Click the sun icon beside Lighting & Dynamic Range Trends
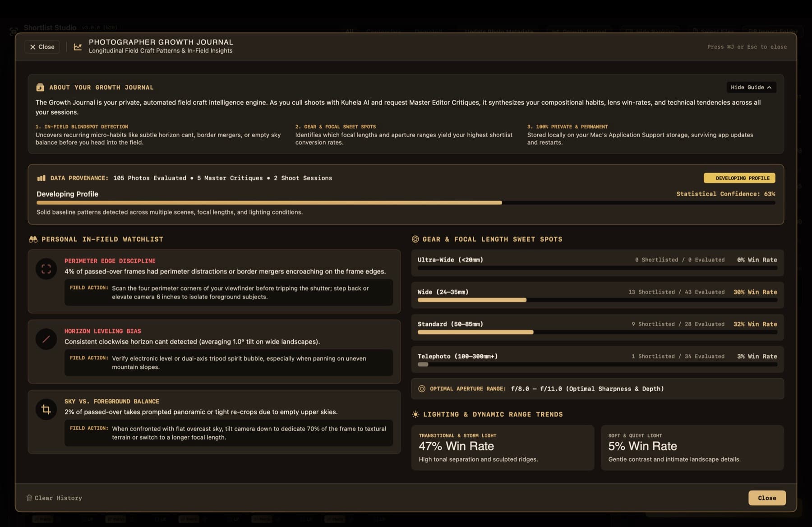812x527 pixels. point(415,414)
